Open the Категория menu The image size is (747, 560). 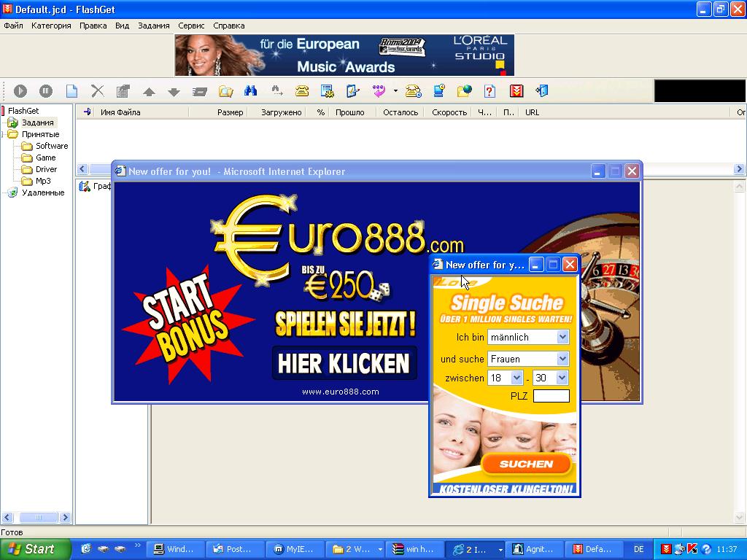coord(51,26)
